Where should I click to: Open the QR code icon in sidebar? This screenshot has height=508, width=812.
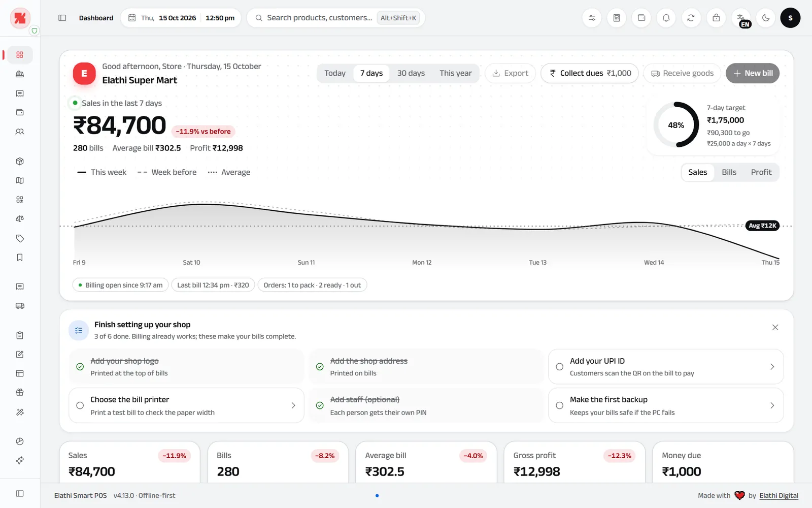(x=20, y=200)
